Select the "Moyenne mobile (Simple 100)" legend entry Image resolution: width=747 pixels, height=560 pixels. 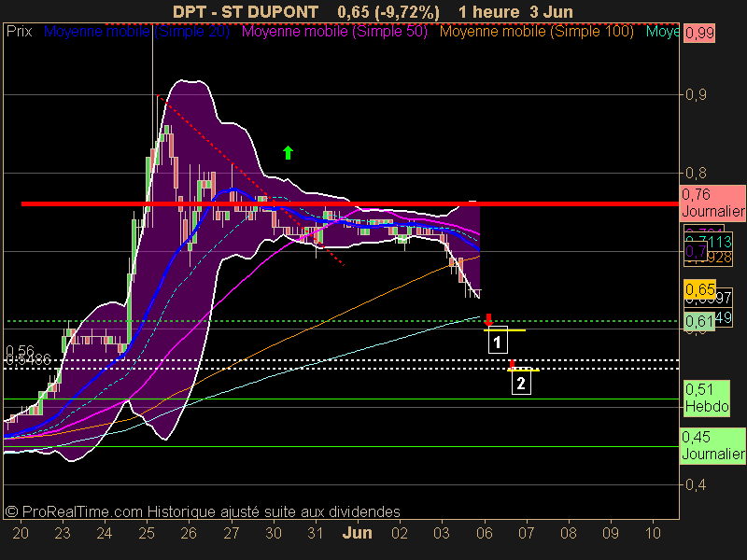537,32
